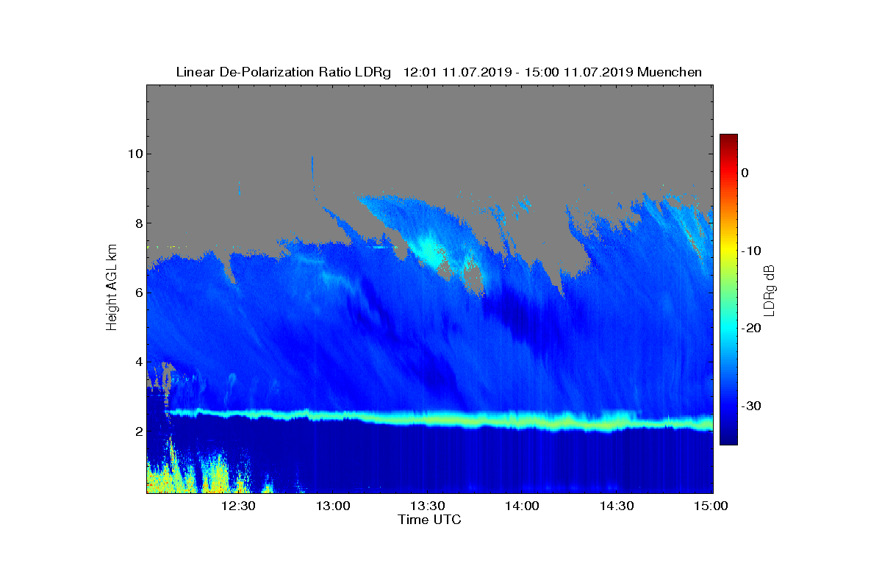Click the colorbar value -20
This screenshot has height=588, width=882.
(752, 329)
